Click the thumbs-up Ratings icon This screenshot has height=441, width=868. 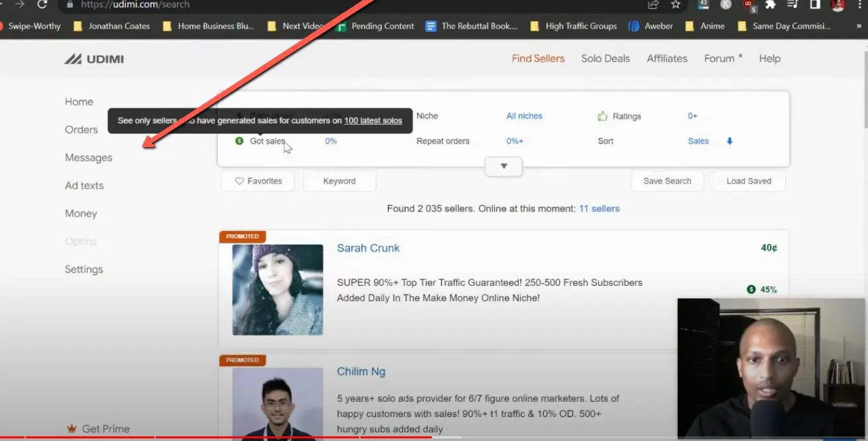[x=602, y=116]
